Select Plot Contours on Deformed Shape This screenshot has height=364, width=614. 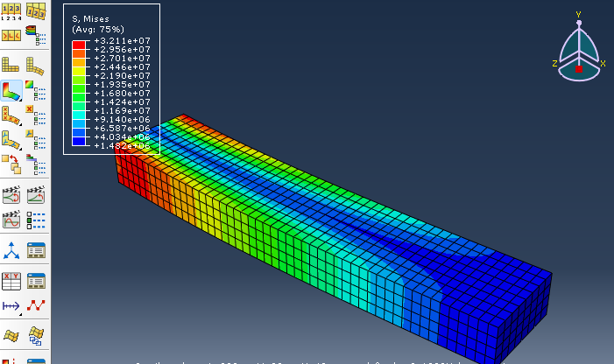[11, 91]
